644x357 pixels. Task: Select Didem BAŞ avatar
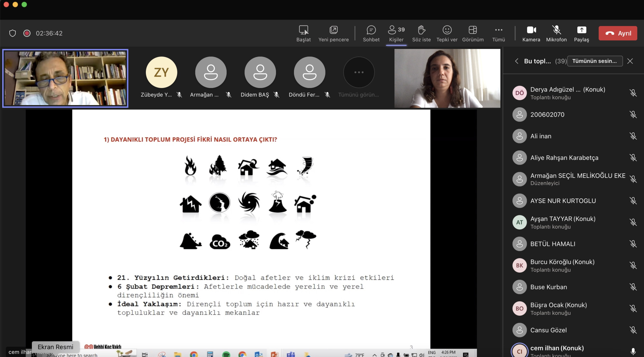click(x=260, y=72)
